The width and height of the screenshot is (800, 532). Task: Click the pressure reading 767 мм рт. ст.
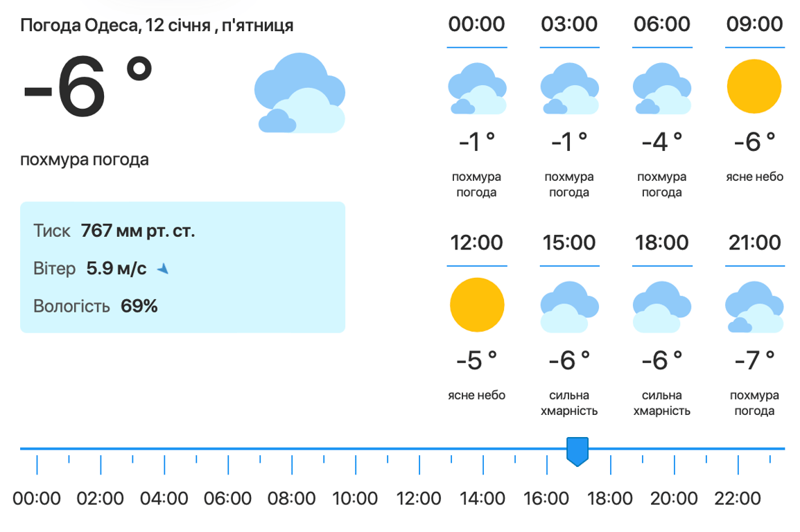(138, 231)
